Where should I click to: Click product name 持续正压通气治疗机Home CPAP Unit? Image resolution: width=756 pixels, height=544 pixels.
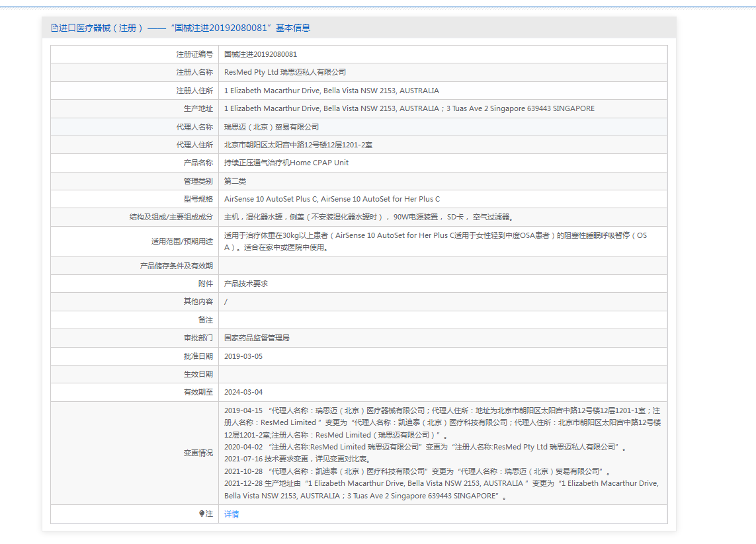tap(286, 163)
